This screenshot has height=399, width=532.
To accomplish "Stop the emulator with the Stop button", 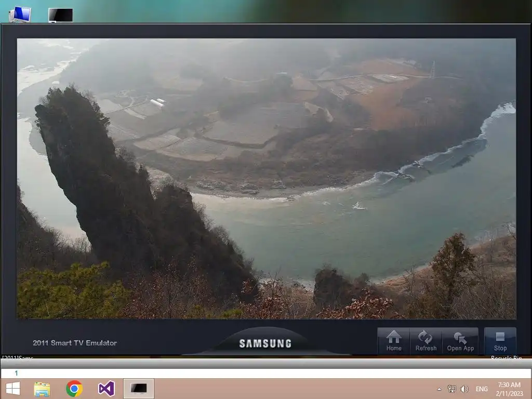I will [500, 341].
